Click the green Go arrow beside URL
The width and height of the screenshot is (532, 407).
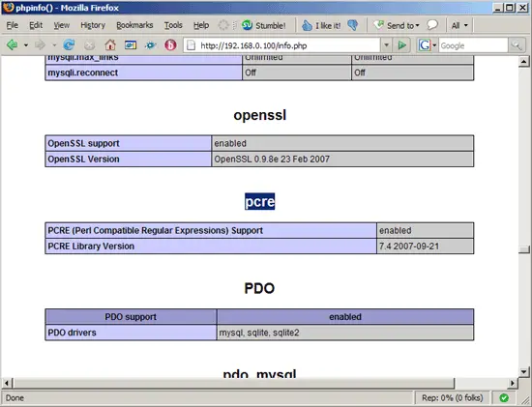pos(401,45)
